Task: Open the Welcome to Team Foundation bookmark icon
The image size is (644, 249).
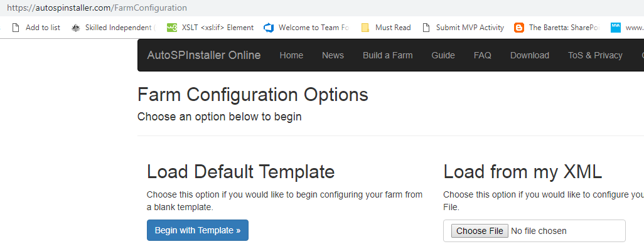Action: tap(269, 28)
